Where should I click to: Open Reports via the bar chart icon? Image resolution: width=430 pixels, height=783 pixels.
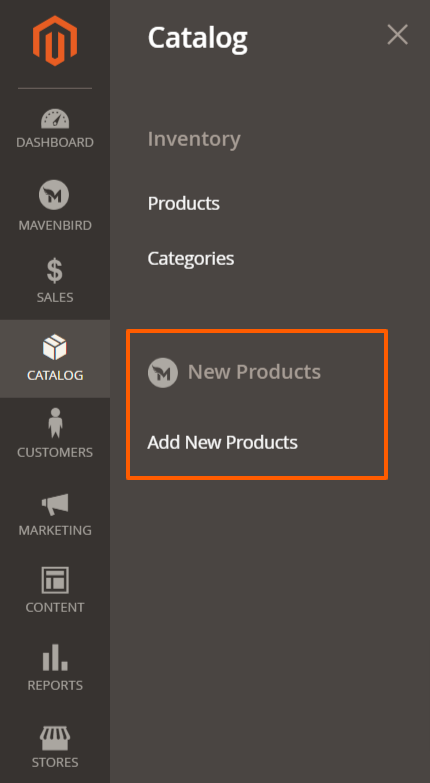pos(55,657)
